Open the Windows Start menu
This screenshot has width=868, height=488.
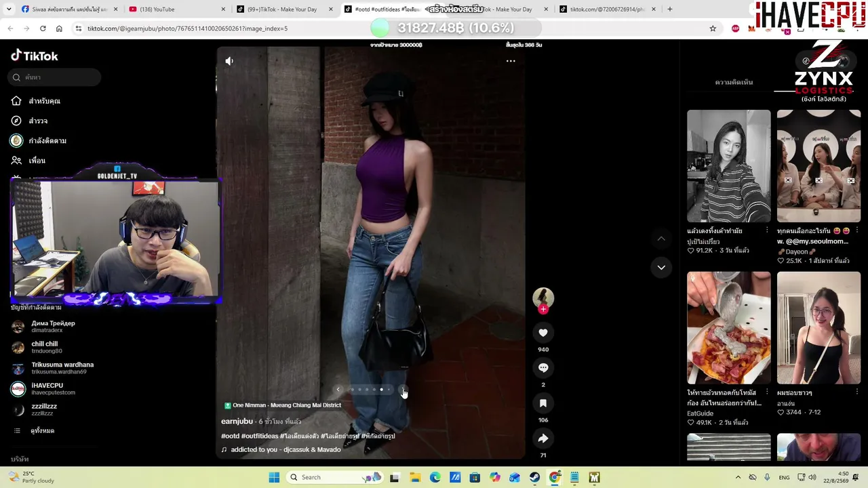274,477
